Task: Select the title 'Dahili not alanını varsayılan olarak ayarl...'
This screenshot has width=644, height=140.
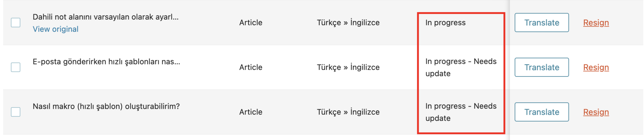Action: tap(105, 17)
